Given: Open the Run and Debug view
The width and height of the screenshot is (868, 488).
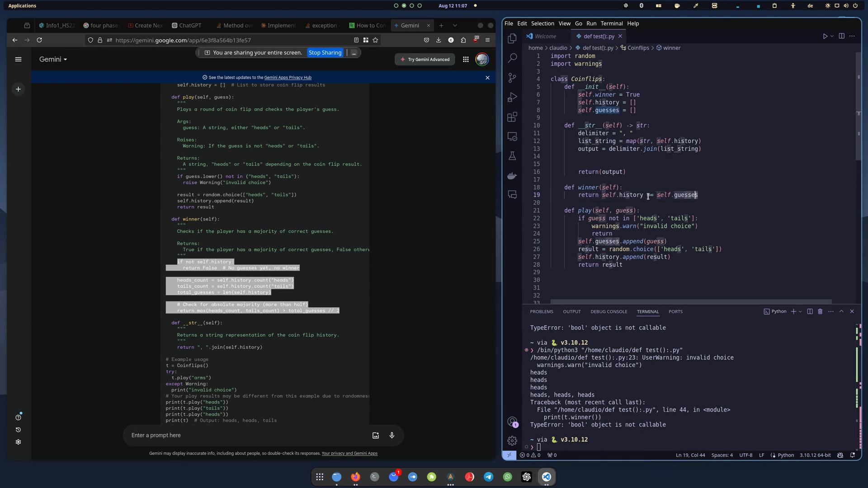Looking at the screenshot, I should click(512, 97).
